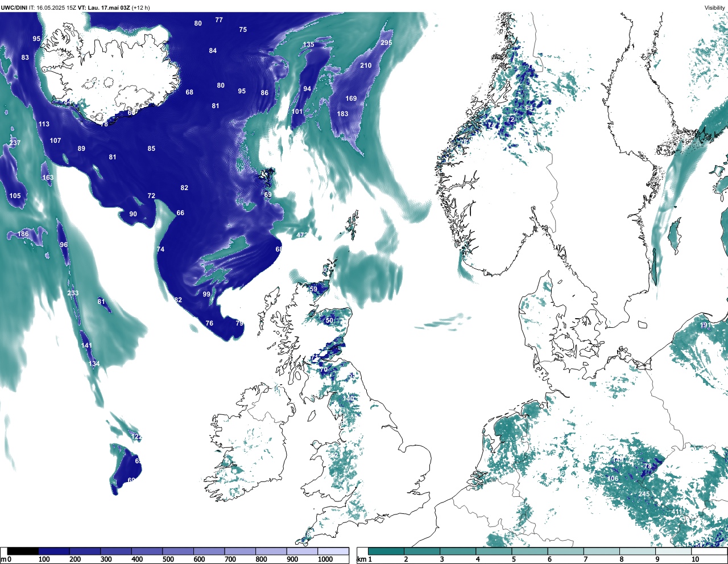This screenshot has width=728, height=564.
Task: Click the km unit label in the legend
Action: 362,559
